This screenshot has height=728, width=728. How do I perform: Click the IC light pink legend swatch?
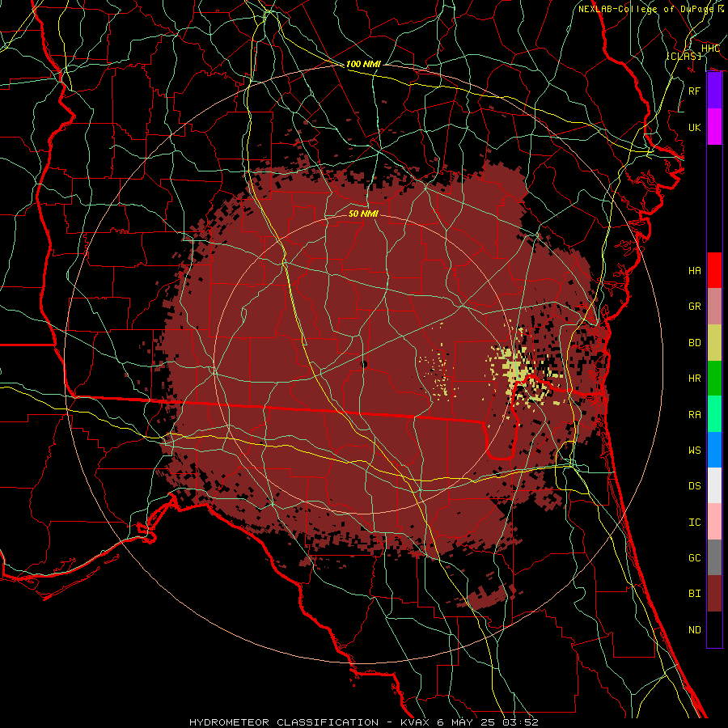[x=714, y=522]
